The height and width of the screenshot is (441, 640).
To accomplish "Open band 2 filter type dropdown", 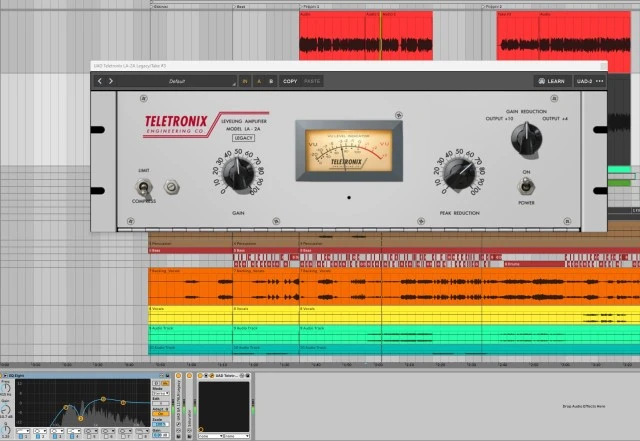I will tap(40, 431).
